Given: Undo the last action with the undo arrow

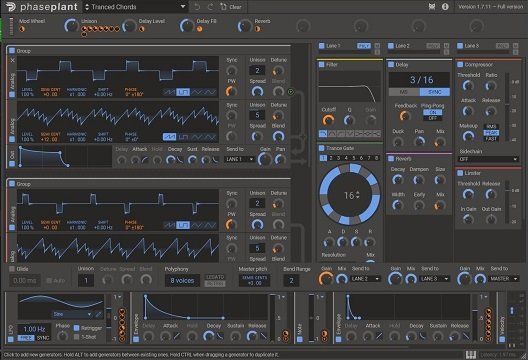Looking at the screenshot, I should click(197, 7).
